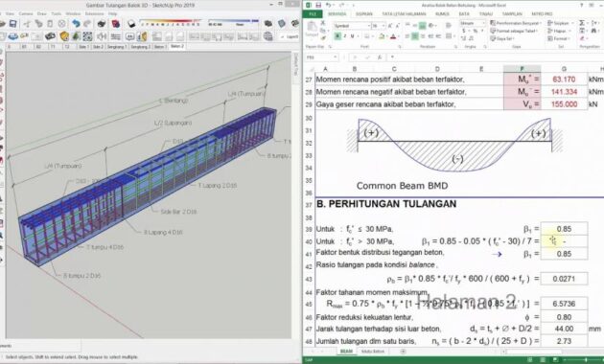Click the Cut scissors icon in Excel ribbon

point(323,23)
